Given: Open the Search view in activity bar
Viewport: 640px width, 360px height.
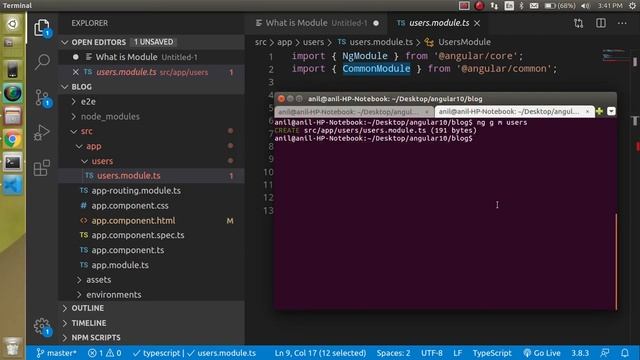Looking at the screenshot, I should tap(42, 62).
